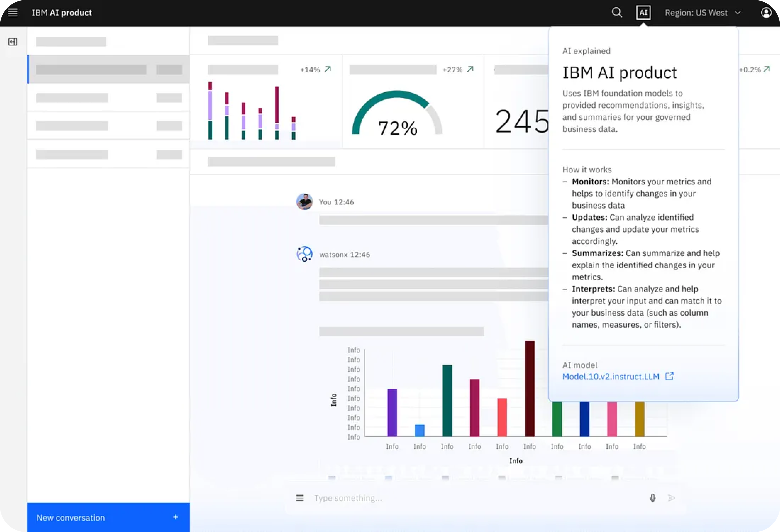Viewport: 780px width, 532px height.
Task: Click the external link icon beside model name
Action: click(x=669, y=376)
